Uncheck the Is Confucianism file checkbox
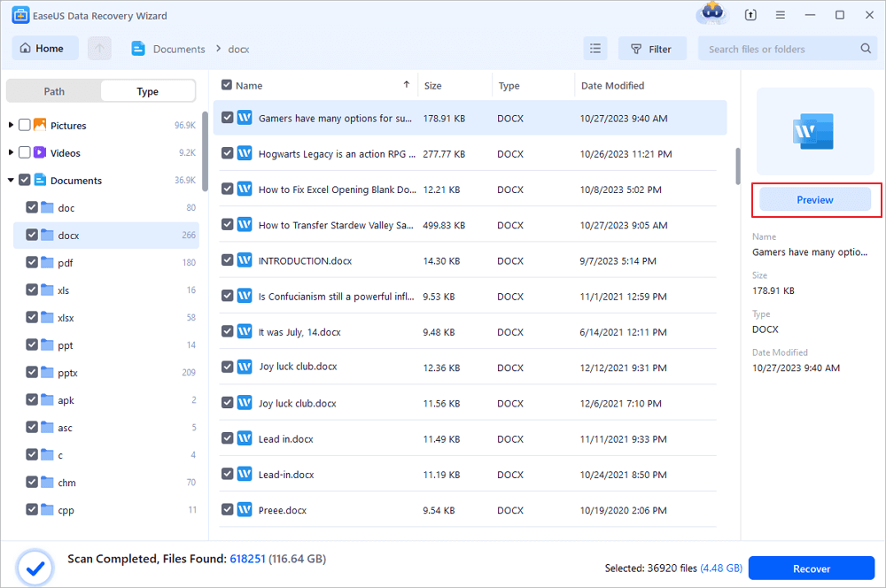This screenshot has width=886, height=588. click(227, 296)
